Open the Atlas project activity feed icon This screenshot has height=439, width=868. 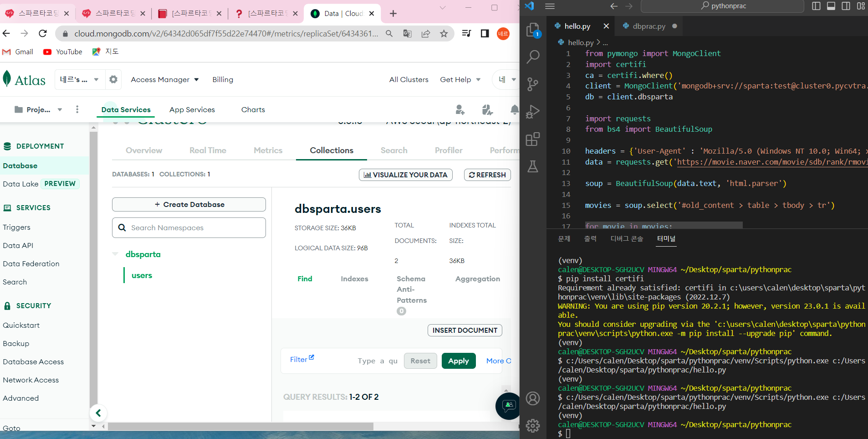(487, 109)
